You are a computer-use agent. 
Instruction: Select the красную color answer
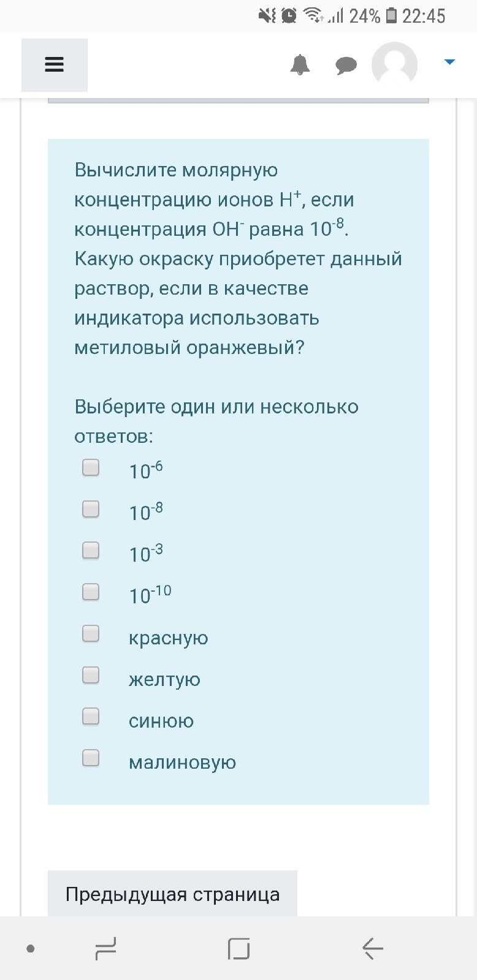[90, 634]
